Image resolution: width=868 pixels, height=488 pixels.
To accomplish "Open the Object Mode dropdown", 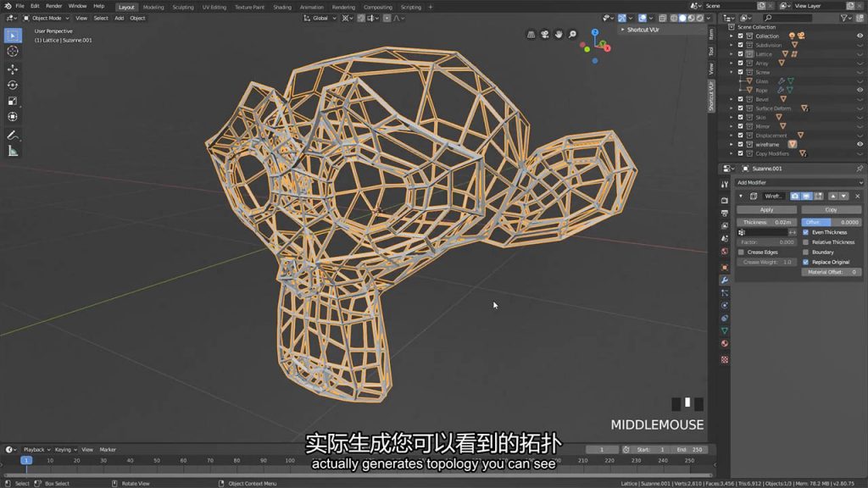I will 46,19.
